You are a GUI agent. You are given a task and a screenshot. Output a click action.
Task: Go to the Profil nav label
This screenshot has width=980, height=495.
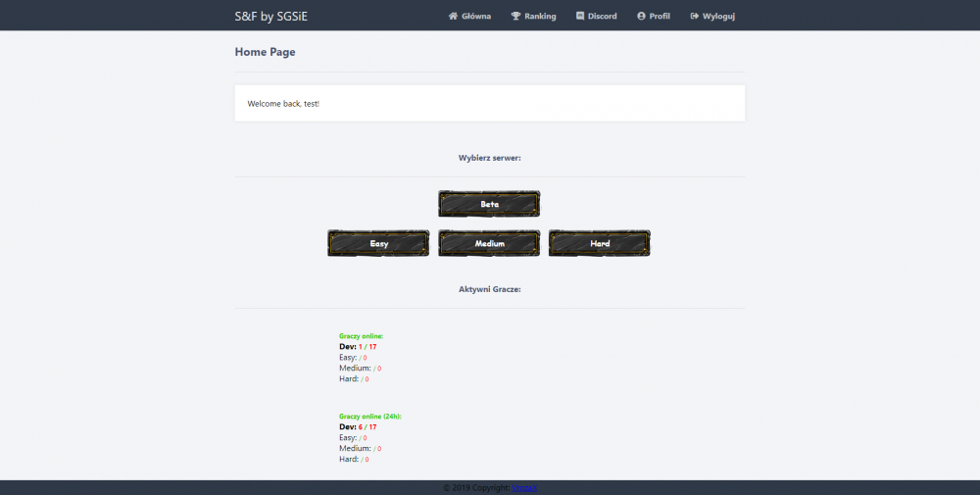(x=660, y=17)
